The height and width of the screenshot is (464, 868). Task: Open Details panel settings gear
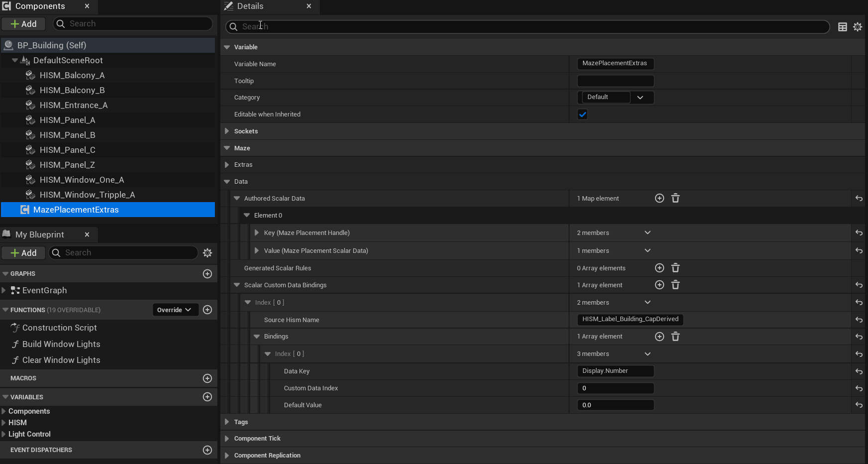[858, 27]
